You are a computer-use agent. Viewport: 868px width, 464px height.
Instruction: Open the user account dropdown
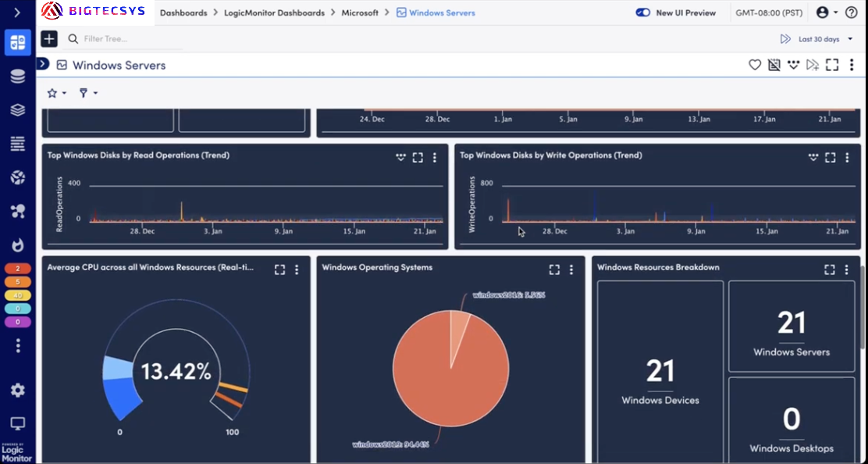[827, 12]
